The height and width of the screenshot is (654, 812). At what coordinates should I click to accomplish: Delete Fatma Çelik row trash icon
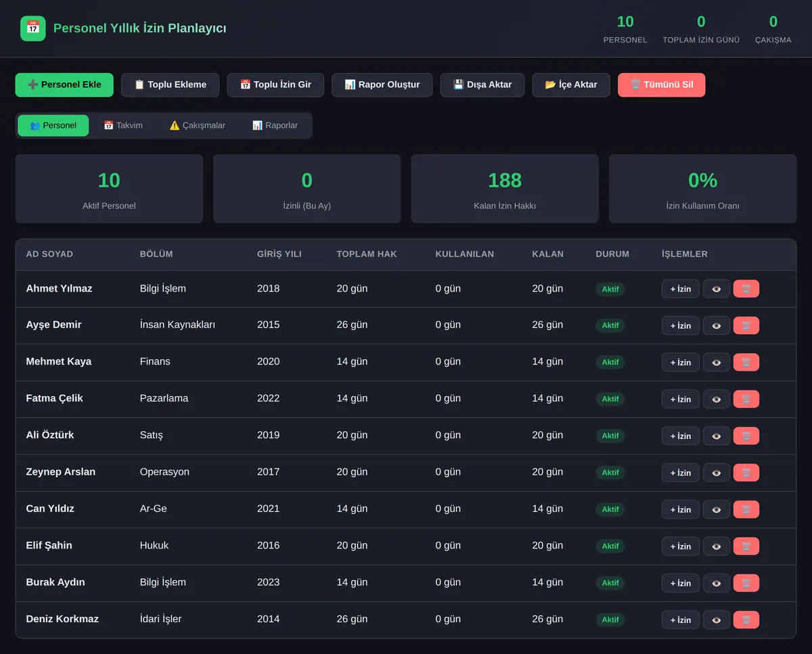pyautogui.click(x=746, y=399)
